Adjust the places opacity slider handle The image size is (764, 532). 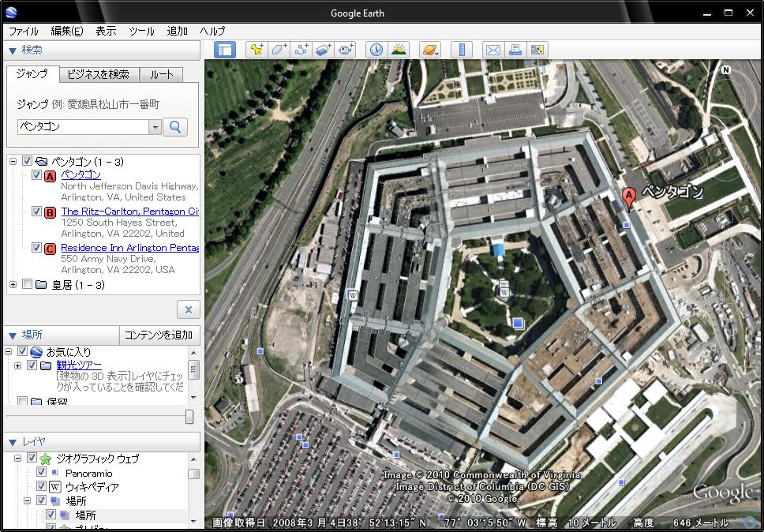pos(189,417)
